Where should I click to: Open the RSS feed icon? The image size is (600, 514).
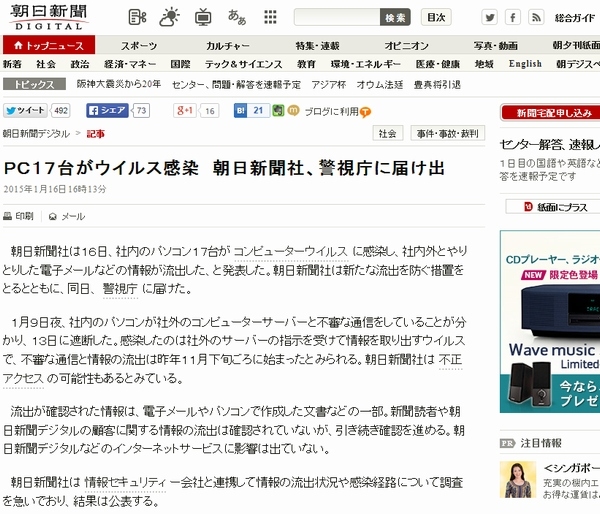tap(536, 17)
